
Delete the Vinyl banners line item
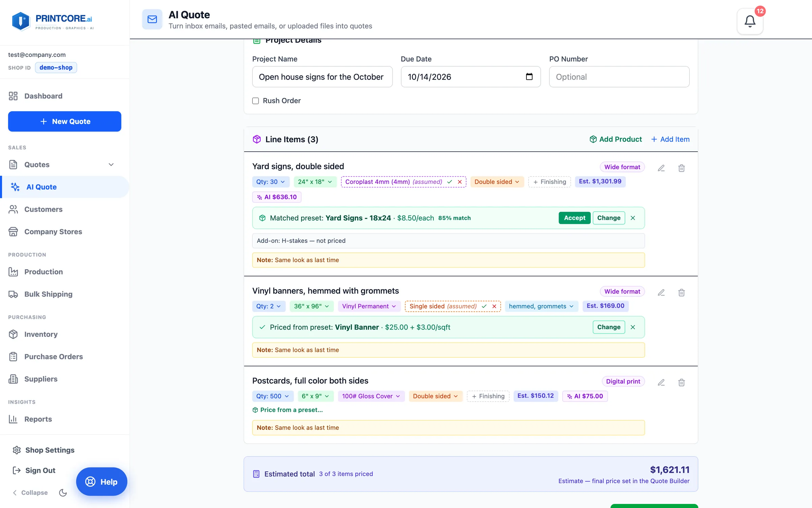pos(681,293)
